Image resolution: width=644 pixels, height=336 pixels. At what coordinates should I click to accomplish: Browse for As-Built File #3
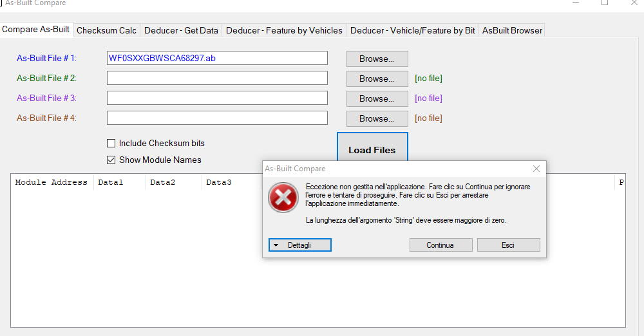pos(377,98)
